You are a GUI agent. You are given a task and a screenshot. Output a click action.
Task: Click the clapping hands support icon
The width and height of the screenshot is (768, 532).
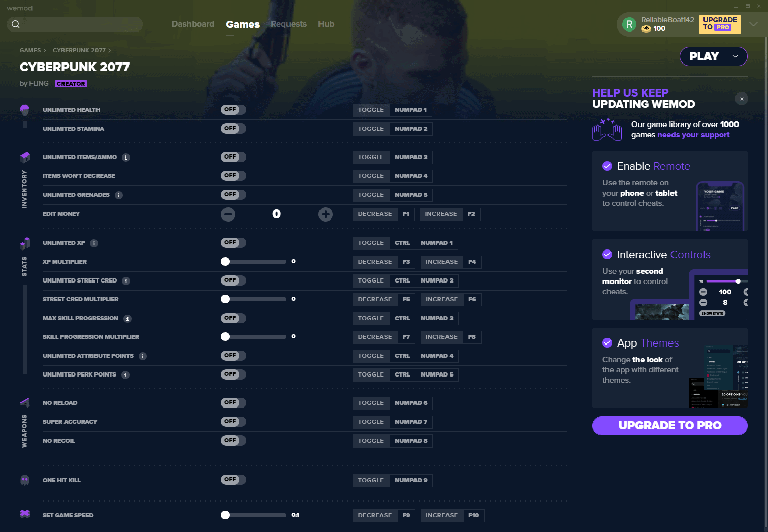point(607,130)
